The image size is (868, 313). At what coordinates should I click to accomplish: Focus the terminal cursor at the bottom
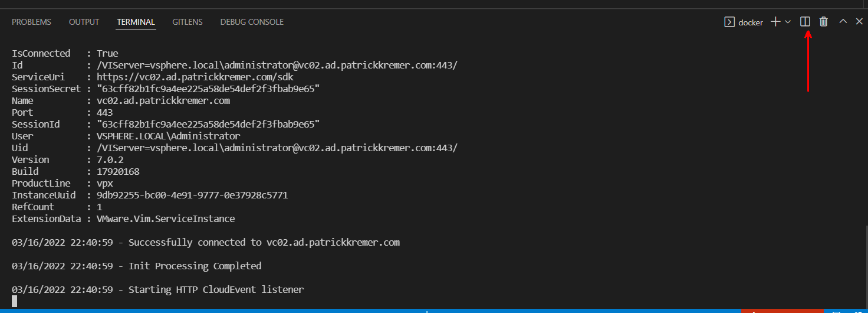[15, 301]
